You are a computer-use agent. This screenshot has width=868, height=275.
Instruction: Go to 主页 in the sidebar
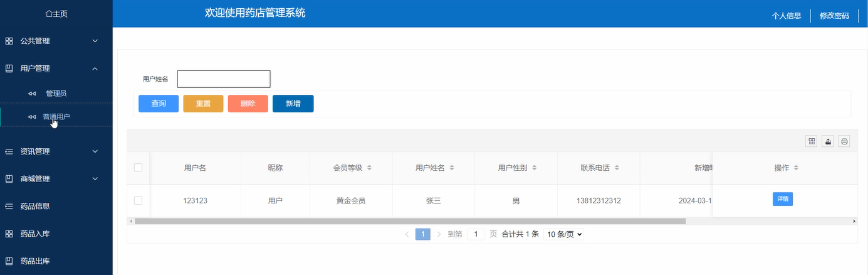click(x=56, y=14)
